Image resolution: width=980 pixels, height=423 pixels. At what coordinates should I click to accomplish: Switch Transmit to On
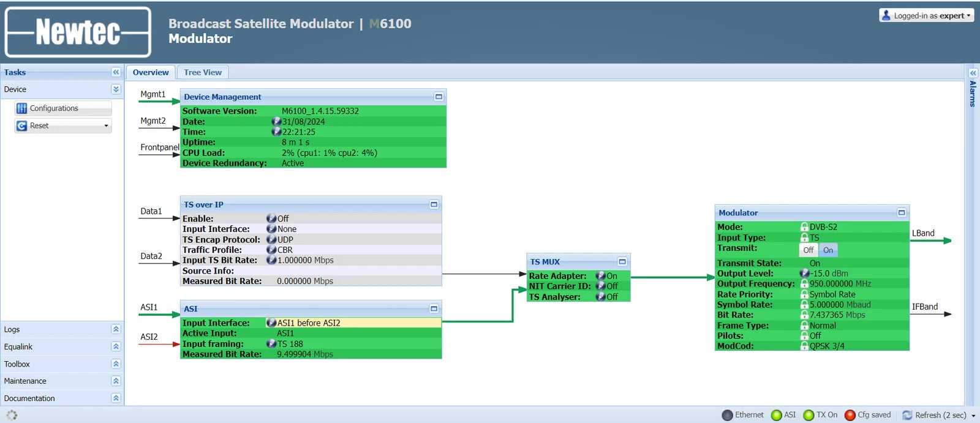coord(828,250)
